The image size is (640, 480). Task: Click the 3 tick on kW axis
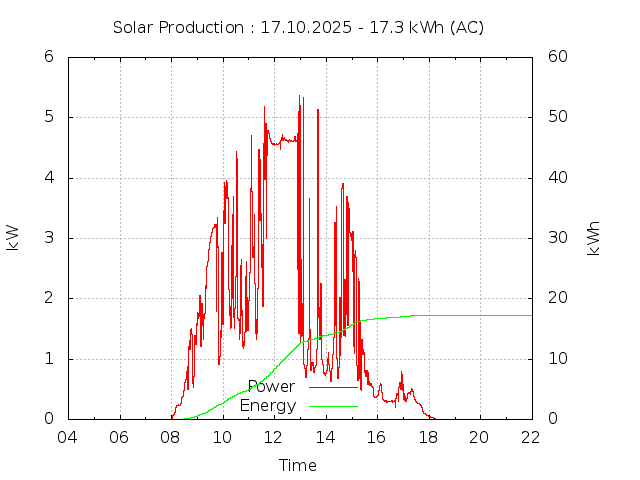coord(48,238)
